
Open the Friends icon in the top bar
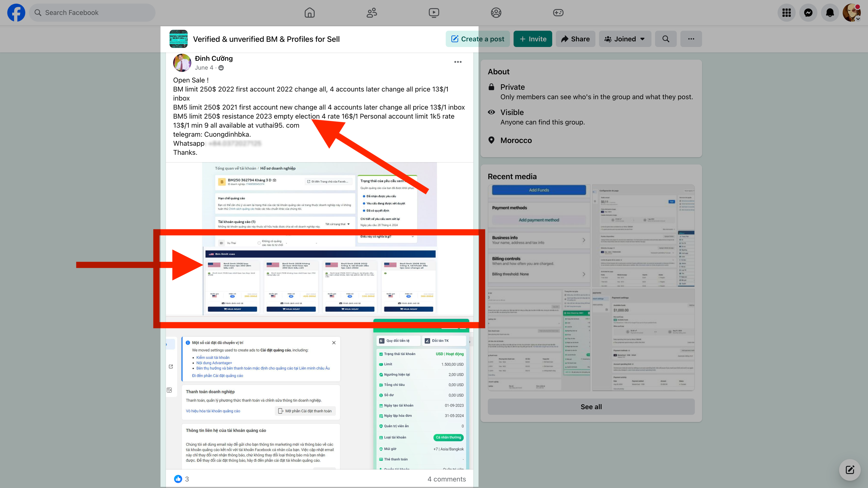(372, 12)
